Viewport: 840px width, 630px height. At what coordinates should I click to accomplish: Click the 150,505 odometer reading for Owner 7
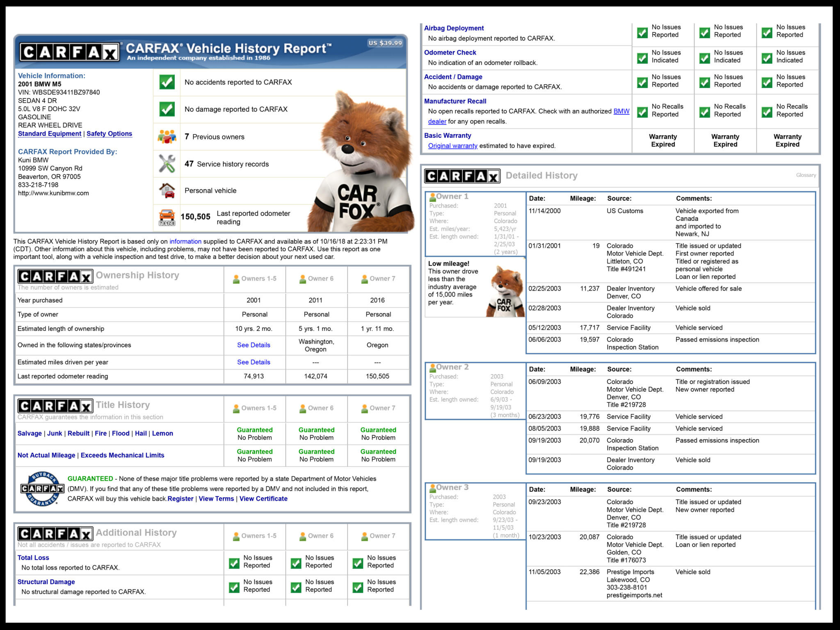click(377, 376)
